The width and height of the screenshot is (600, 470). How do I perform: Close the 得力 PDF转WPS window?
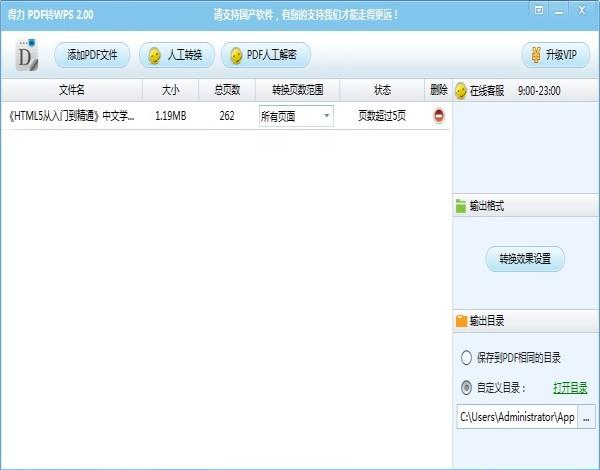point(582,10)
